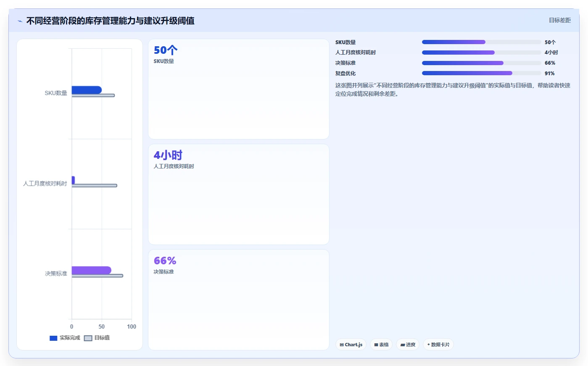
Task: Click the 决策标准 y-axis label in chart
Action: [x=56, y=274]
